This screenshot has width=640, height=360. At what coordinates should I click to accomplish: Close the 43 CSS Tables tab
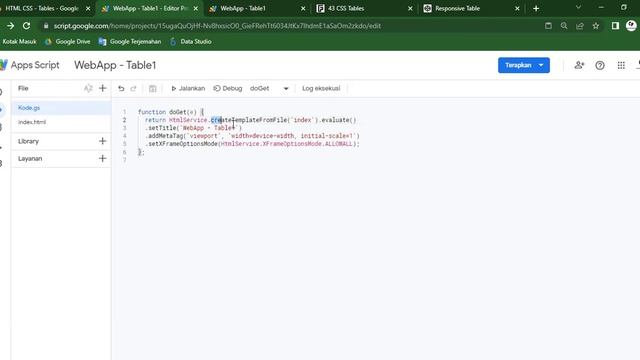point(410,8)
